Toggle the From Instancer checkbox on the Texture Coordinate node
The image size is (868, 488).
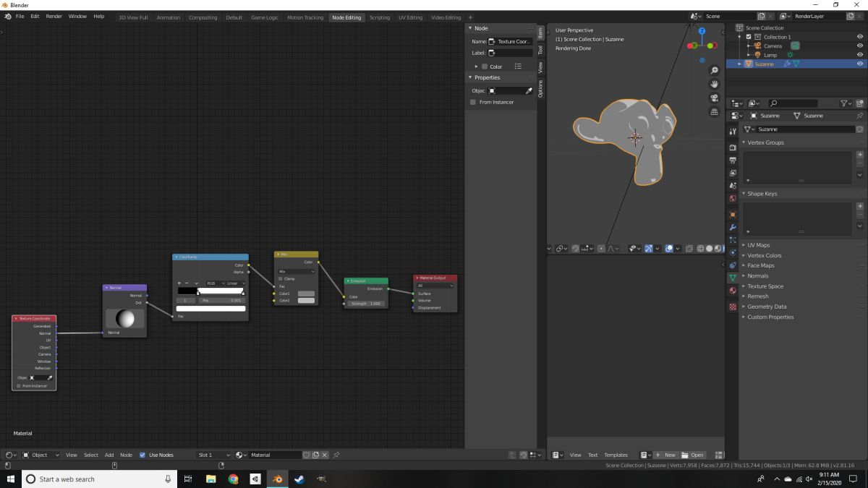pyautogui.click(x=19, y=385)
